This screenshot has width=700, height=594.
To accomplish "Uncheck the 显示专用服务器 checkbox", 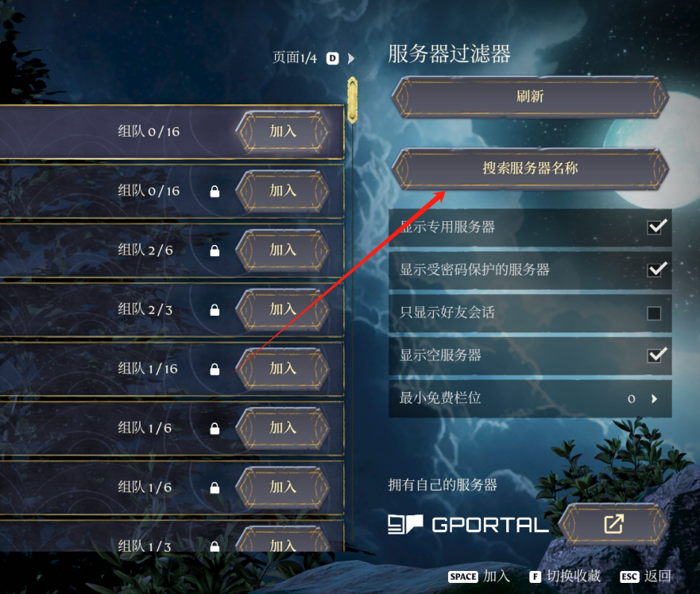I will pyautogui.click(x=655, y=227).
